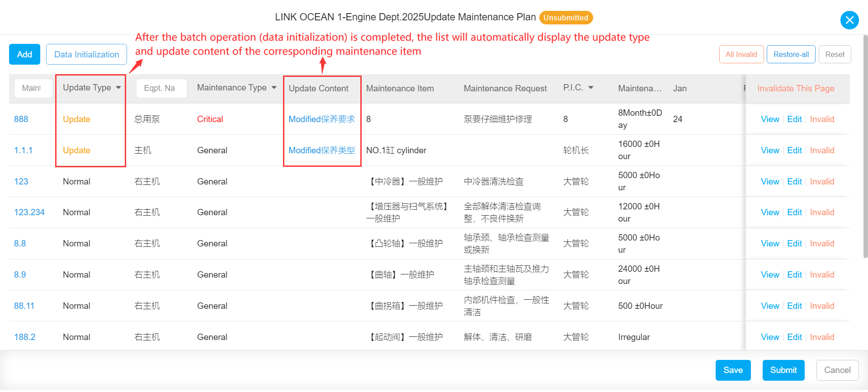View row 123.234

tap(770, 213)
